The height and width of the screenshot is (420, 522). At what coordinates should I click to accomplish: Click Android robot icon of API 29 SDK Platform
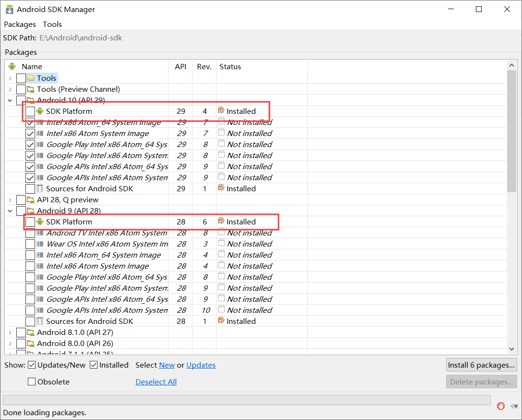(x=40, y=111)
